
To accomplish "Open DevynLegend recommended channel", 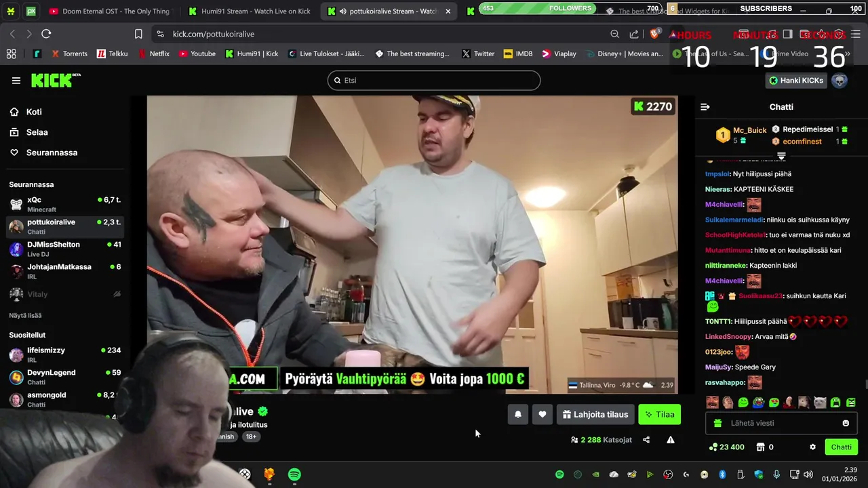I will coord(65,377).
